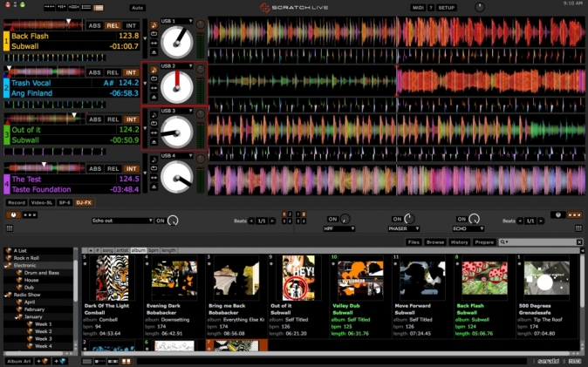Click the Scratch Live logo

294,8
